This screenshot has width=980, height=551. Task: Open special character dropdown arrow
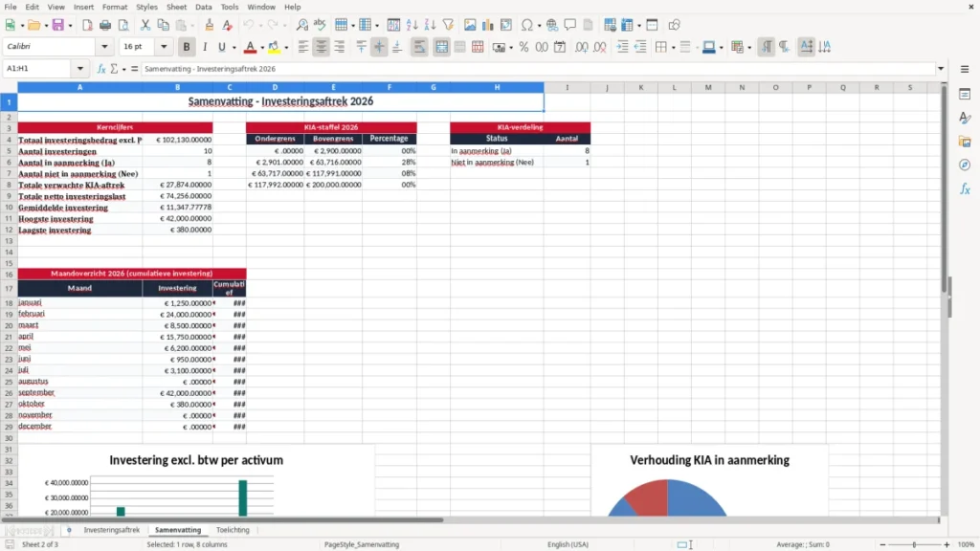click(x=539, y=26)
